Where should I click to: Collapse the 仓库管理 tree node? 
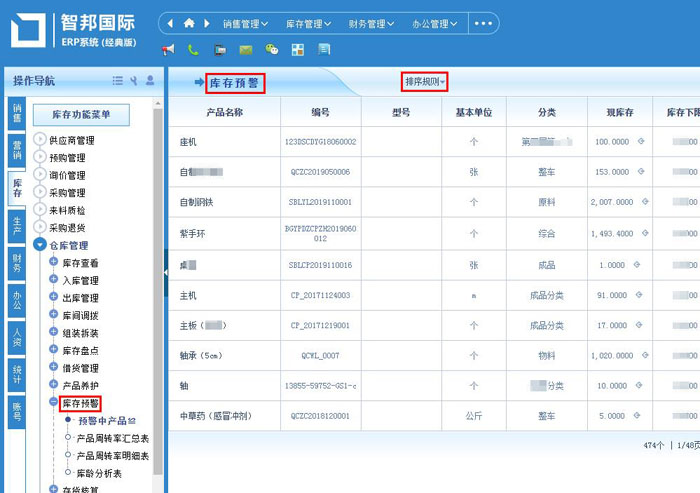tap(40, 245)
